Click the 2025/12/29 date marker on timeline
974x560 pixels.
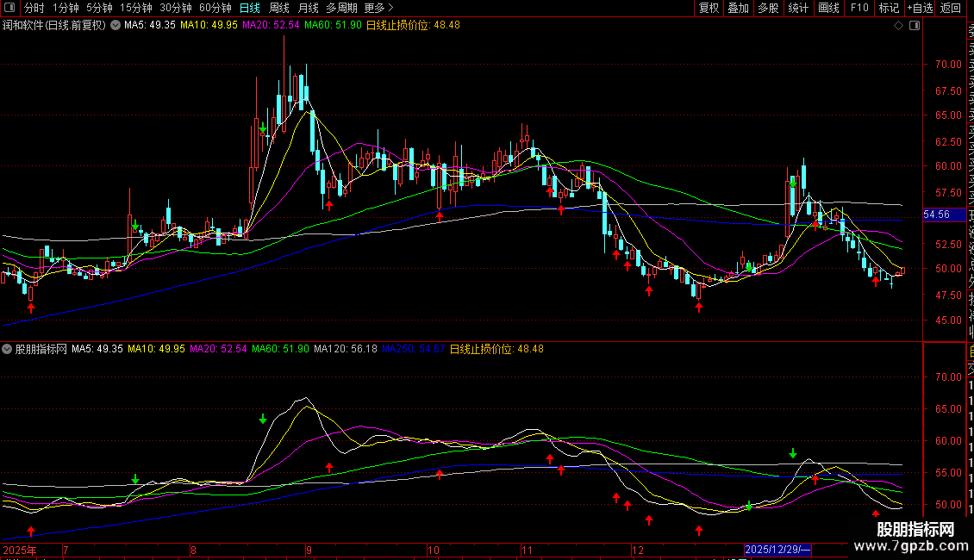point(778,549)
